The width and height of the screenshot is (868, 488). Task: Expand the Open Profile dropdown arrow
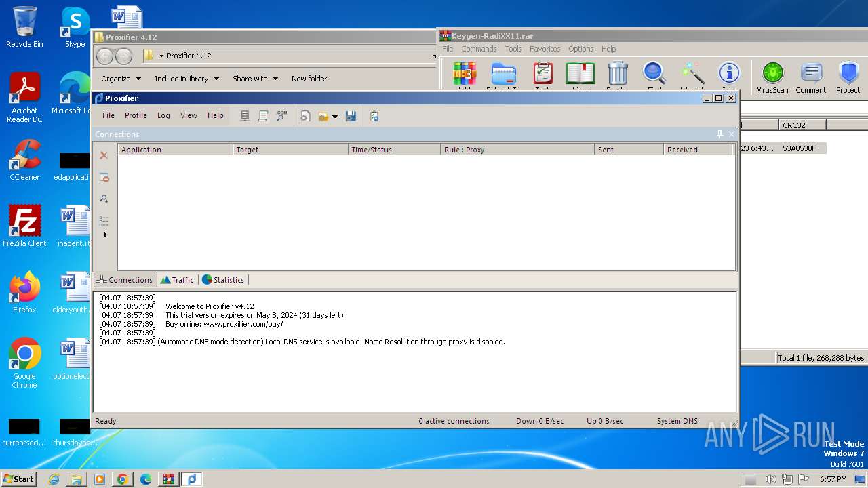coord(335,117)
